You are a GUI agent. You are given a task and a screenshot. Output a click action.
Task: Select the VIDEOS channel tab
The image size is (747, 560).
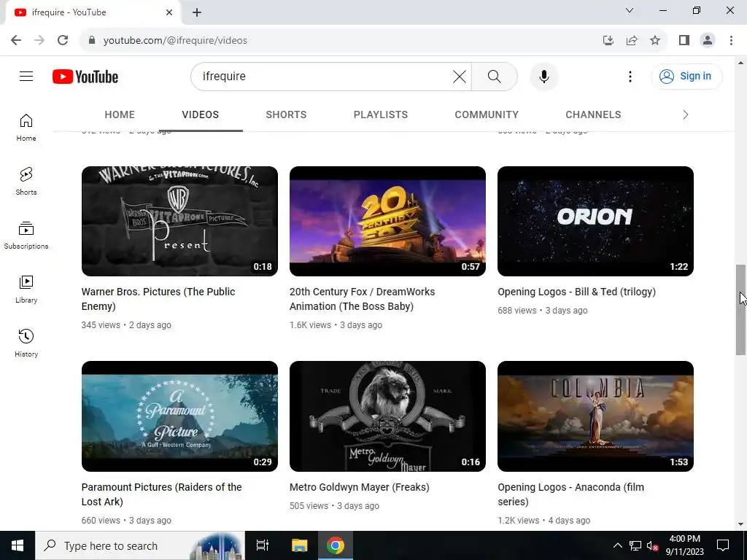click(200, 114)
